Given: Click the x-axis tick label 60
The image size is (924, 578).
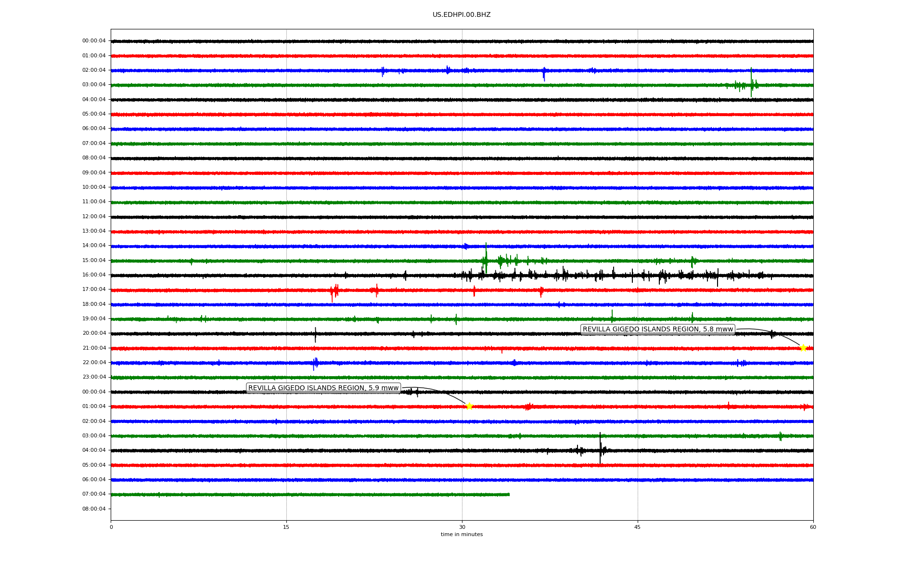Looking at the screenshot, I should click(813, 527).
